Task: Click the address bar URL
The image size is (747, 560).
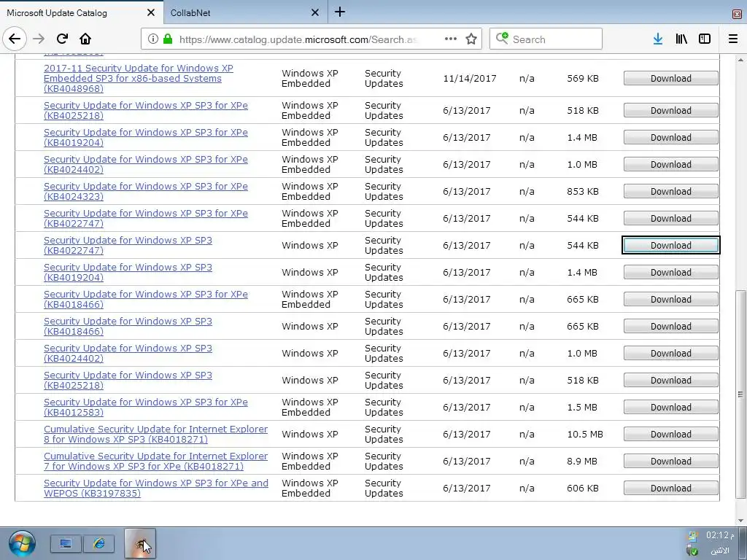Action: (x=298, y=39)
